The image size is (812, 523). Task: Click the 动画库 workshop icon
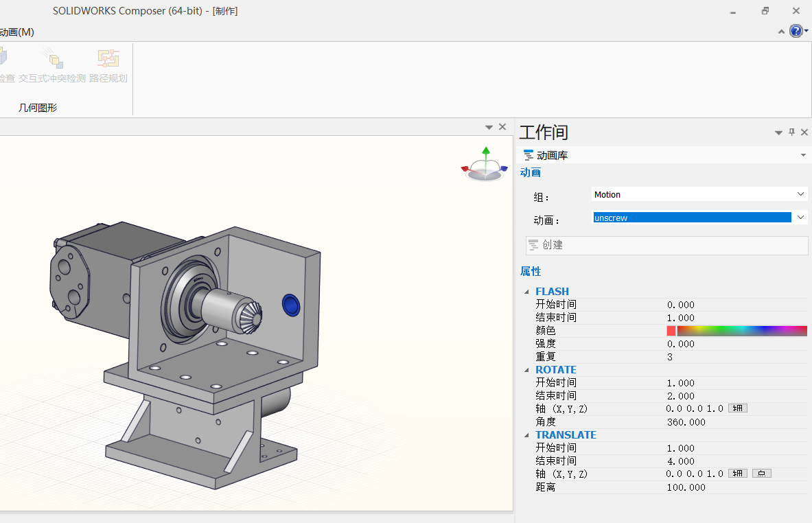point(528,155)
